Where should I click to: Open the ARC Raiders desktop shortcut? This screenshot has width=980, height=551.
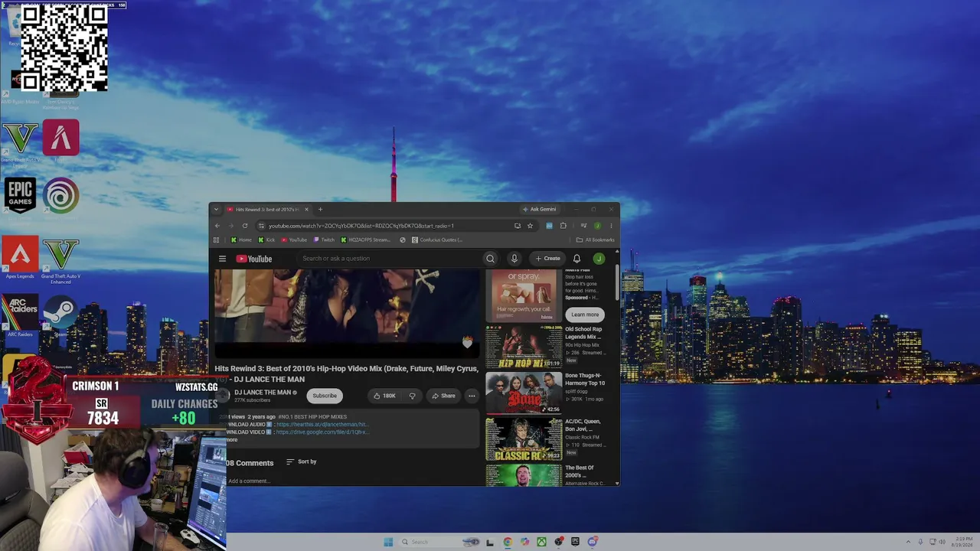click(20, 315)
